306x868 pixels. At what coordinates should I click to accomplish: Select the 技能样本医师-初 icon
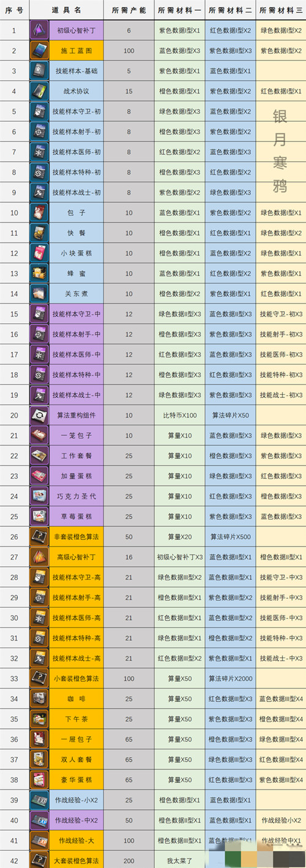click(39, 152)
